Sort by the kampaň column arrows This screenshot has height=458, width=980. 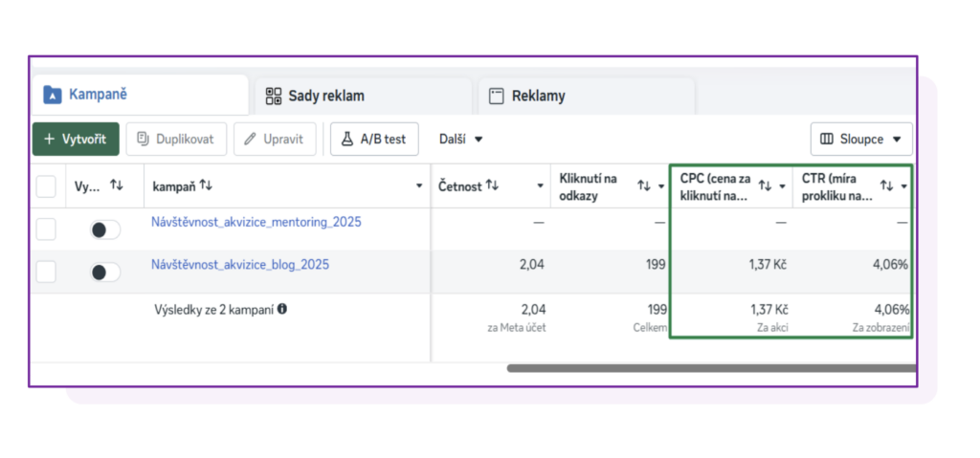pos(207,185)
